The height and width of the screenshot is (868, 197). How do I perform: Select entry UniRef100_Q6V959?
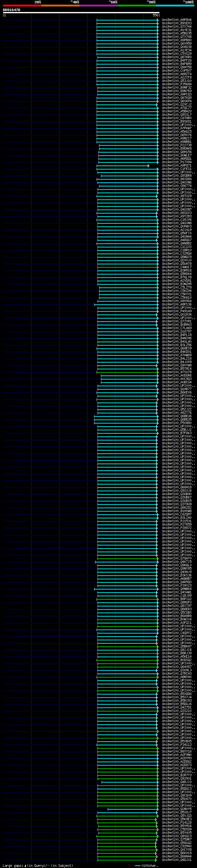(176, 43)
